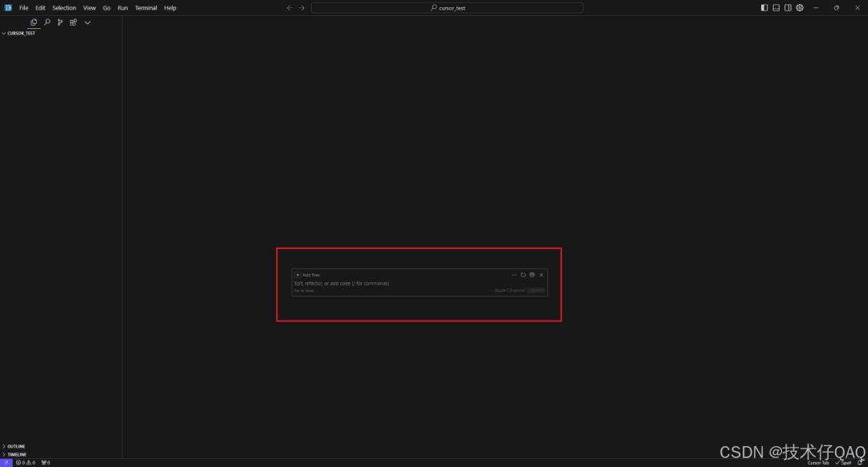Toggle the primary sidebar layout icon
The width and height of the screenshot is (868, 467).
764,8
